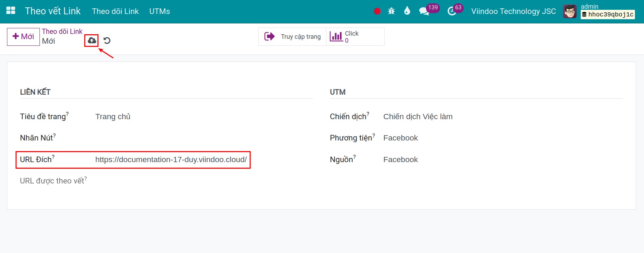Select Viindoo Technology JSC company switcher
Image resolution: width=644 pixels, height=253 pixels.
[x=513, y=11]
